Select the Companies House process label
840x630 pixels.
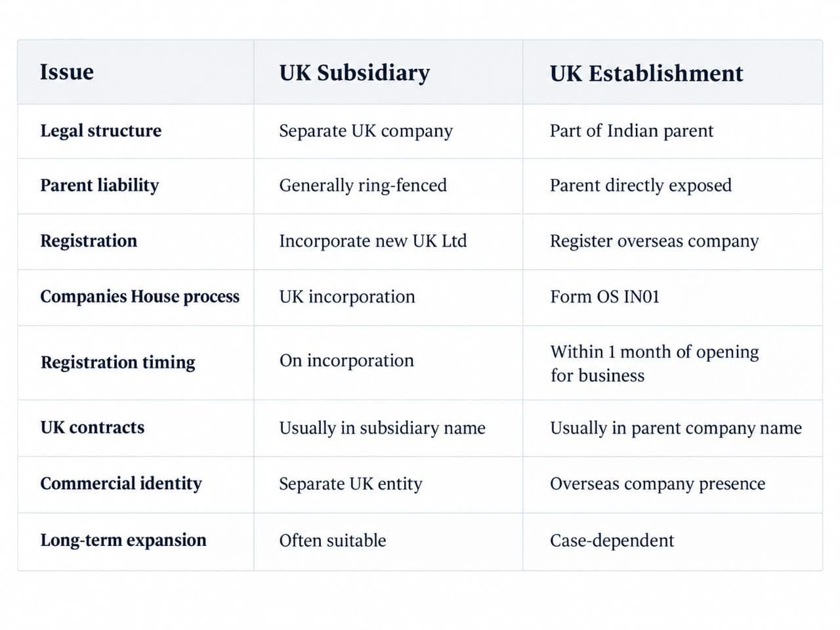tap(140, 297)
